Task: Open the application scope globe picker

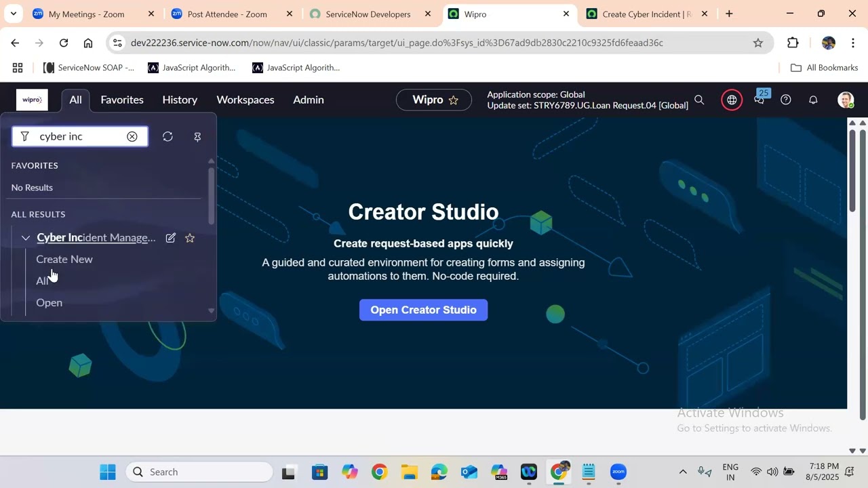Action: click(x=732, y=100)
